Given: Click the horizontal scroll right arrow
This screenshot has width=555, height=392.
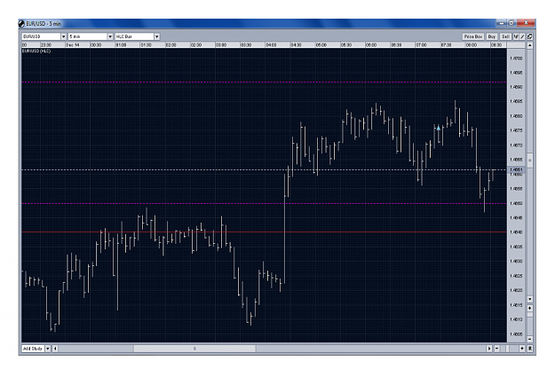Looking at the screenshot, I should point(489,349).
